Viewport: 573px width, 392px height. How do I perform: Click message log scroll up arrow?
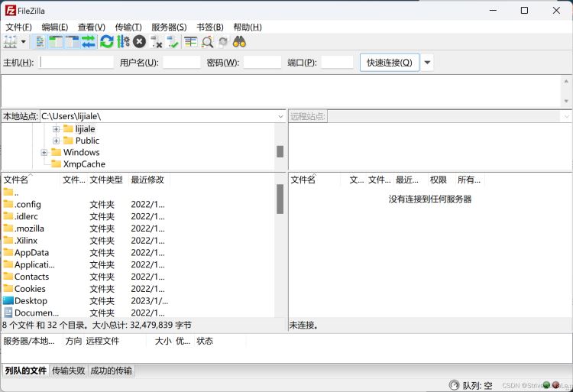tap(566, 81)
